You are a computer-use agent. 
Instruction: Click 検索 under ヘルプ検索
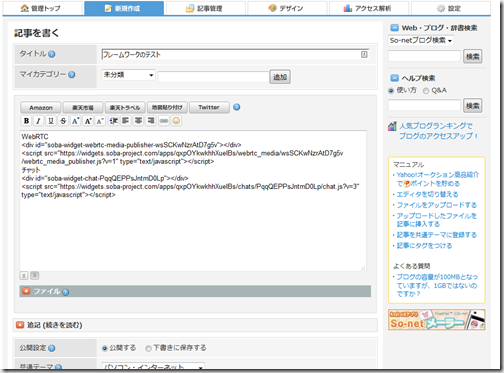click(473, 106)
